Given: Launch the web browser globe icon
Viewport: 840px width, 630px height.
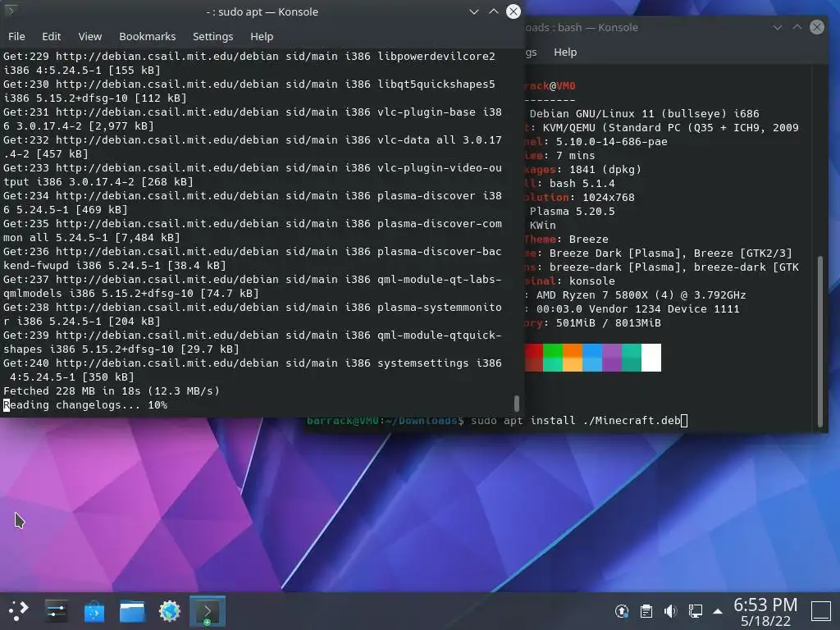Looking at the screenshot, I should 169,610.
